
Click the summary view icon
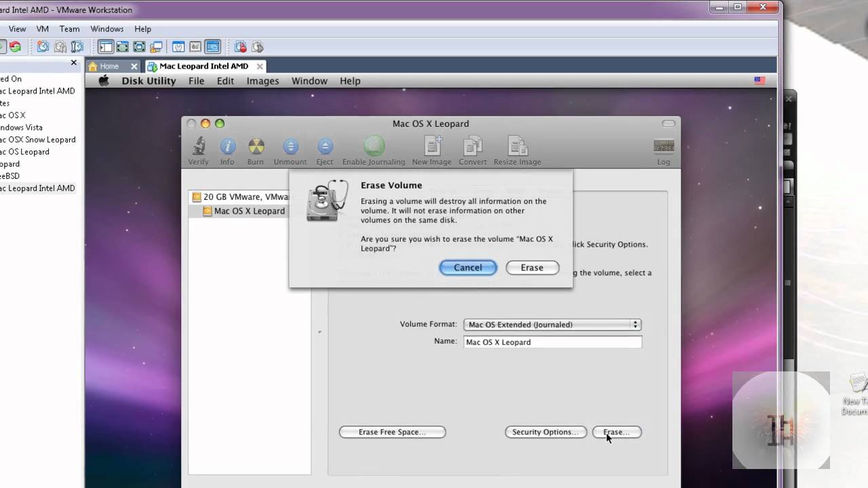178,47
